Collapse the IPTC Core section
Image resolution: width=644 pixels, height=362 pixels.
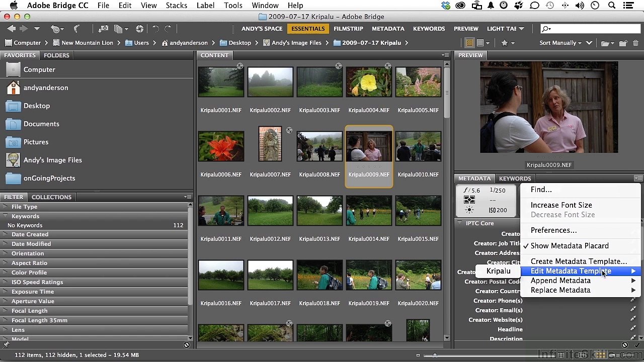click(460, 223)
